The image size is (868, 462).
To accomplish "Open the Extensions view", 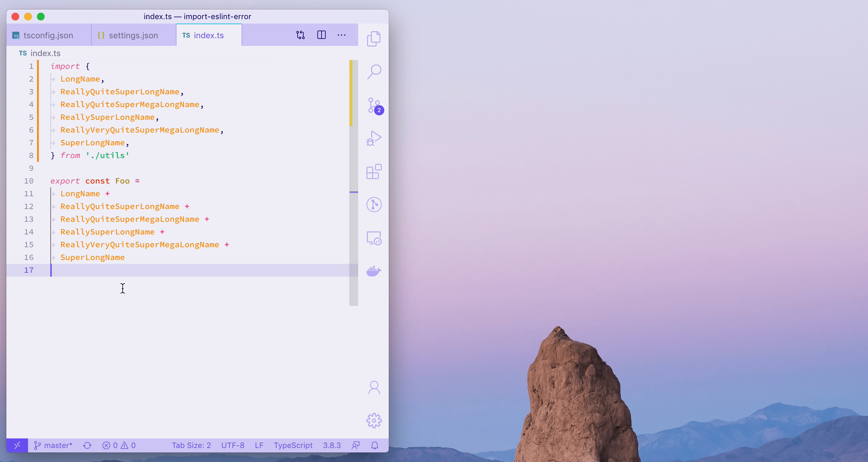I will [x=374, y=171].
